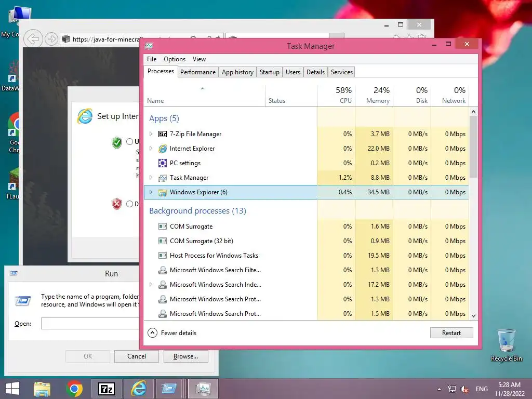The image size is (532, 399).
Task: Click the process list scroll down arrow
Action: click(x=474, y=316)
